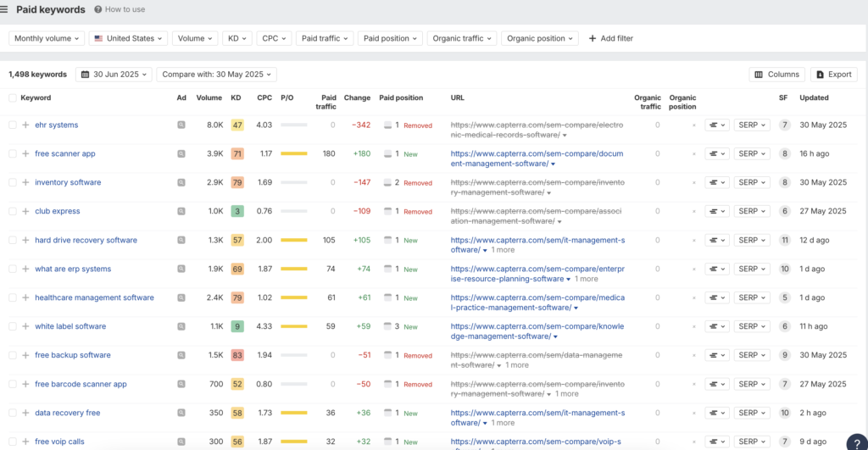868x450 pixels.
Task: Open the United States country dropdown
Action: [x=128, y=38]
